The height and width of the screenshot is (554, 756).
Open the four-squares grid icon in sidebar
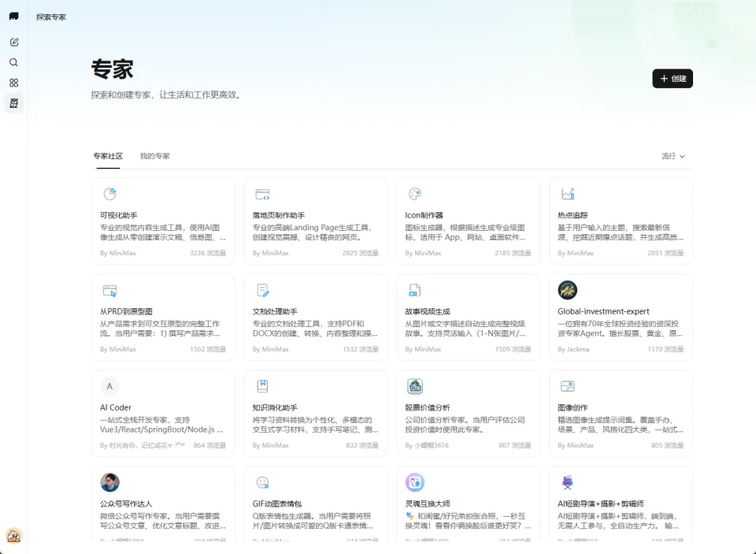coord(13,83)
